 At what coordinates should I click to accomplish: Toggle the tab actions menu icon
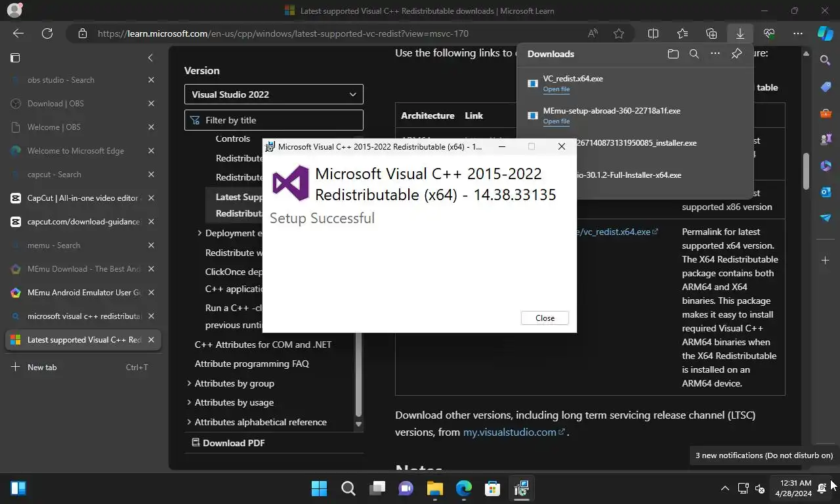[15, 58]
